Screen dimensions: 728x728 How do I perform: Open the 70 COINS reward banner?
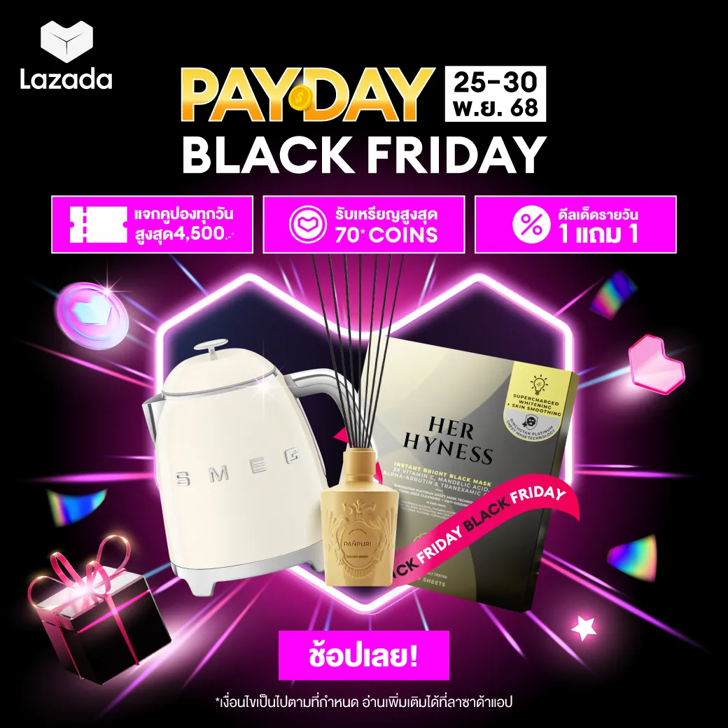(364, 225)
